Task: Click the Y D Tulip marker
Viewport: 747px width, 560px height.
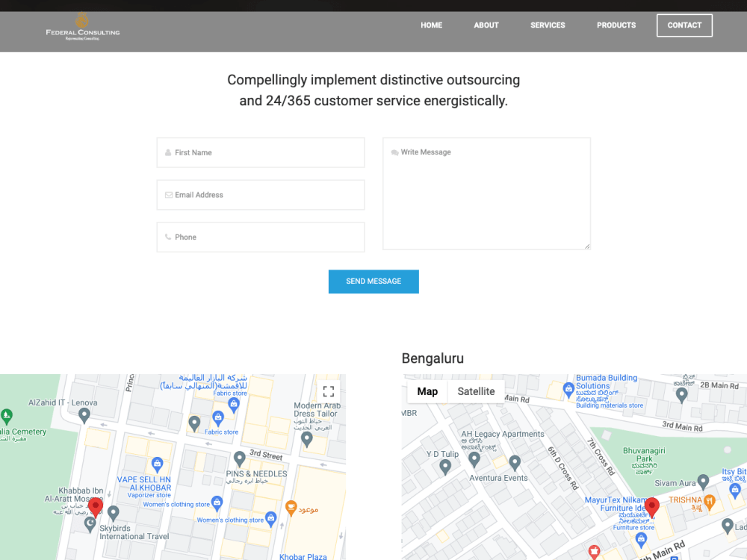Action: pyautogui.click(x=445, y=466)
